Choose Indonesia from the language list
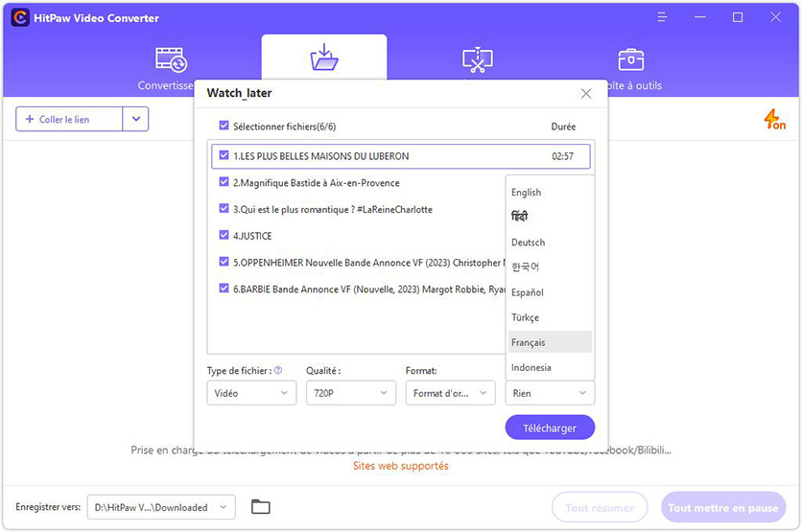Screen dimensions: 802x532 550,367
